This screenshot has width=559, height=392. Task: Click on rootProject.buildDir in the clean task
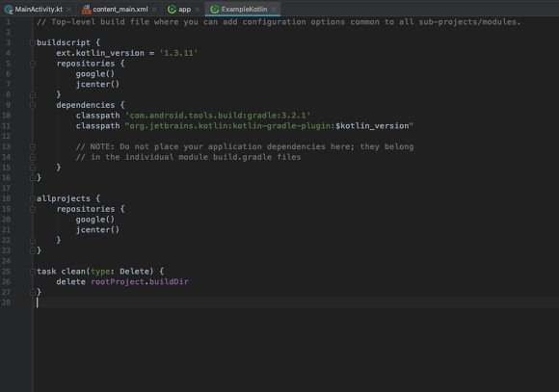140,282
